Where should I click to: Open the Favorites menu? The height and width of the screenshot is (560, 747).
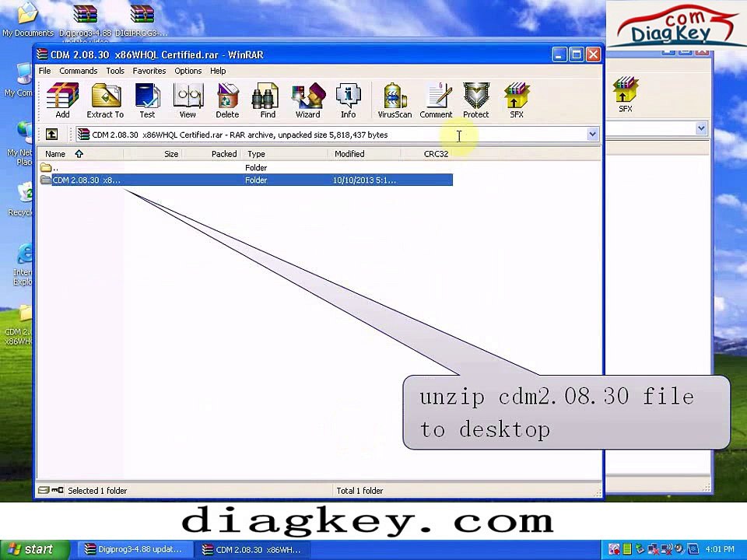tap(149, 71)
